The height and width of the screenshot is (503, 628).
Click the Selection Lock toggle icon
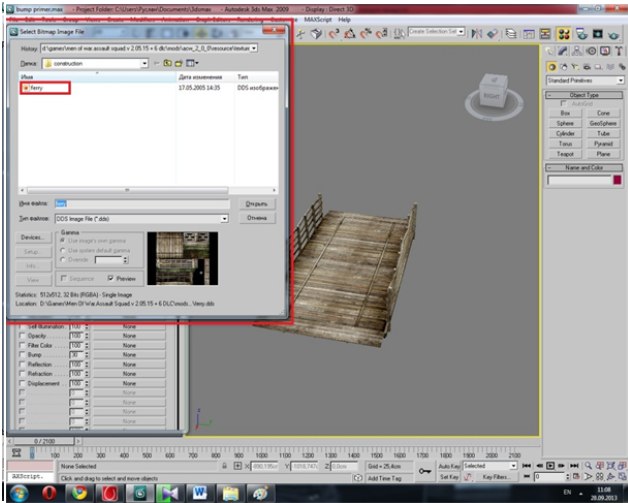pos(225,466)
